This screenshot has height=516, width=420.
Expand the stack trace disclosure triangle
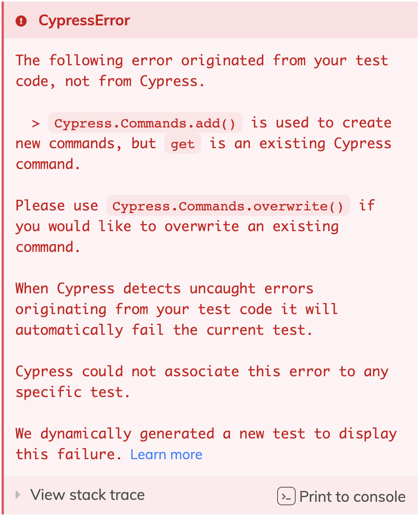pos(18,495)
